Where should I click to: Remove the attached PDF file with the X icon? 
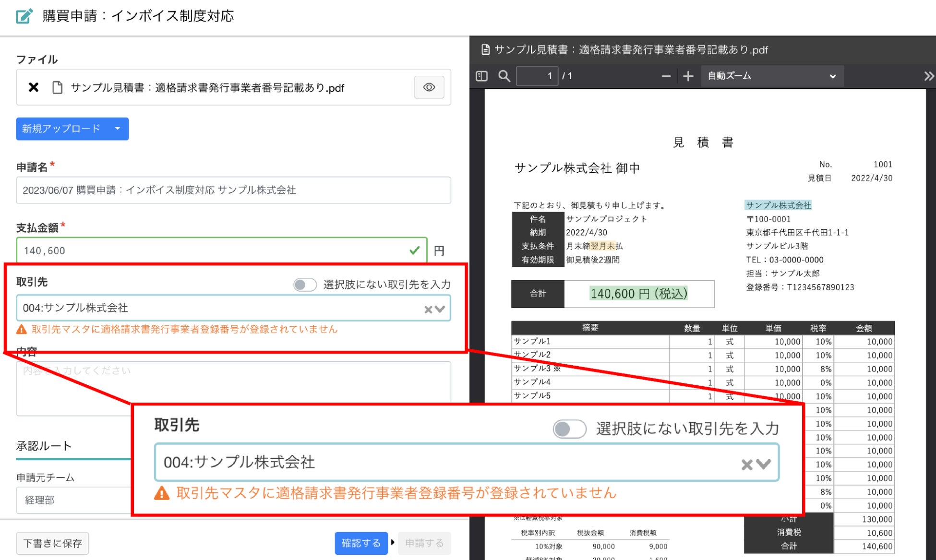click(33, 87)
